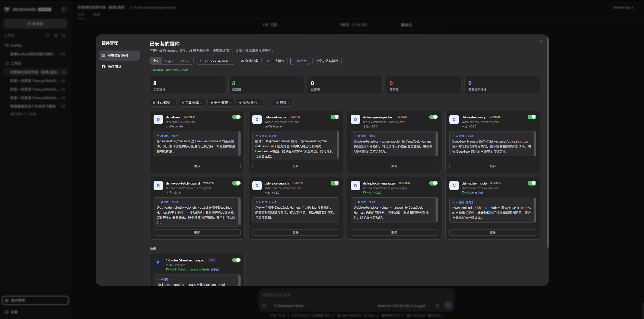This screenshot has height=319, width=644.
Task: Click the 已停用 stat card
Action: tap(345, 85)
